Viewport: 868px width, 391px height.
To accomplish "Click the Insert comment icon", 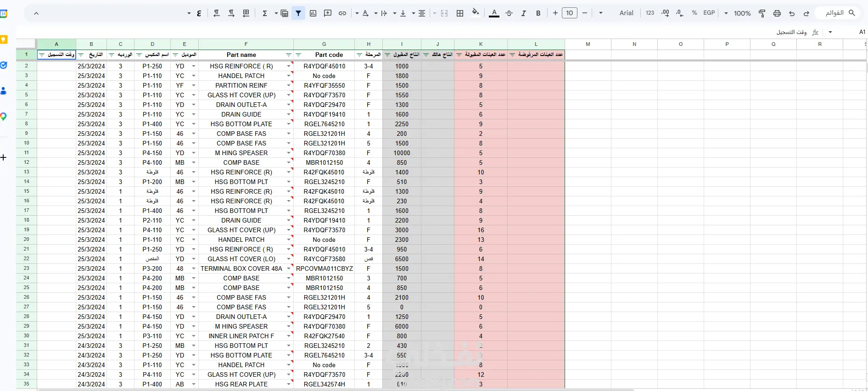I will [328, 13].
